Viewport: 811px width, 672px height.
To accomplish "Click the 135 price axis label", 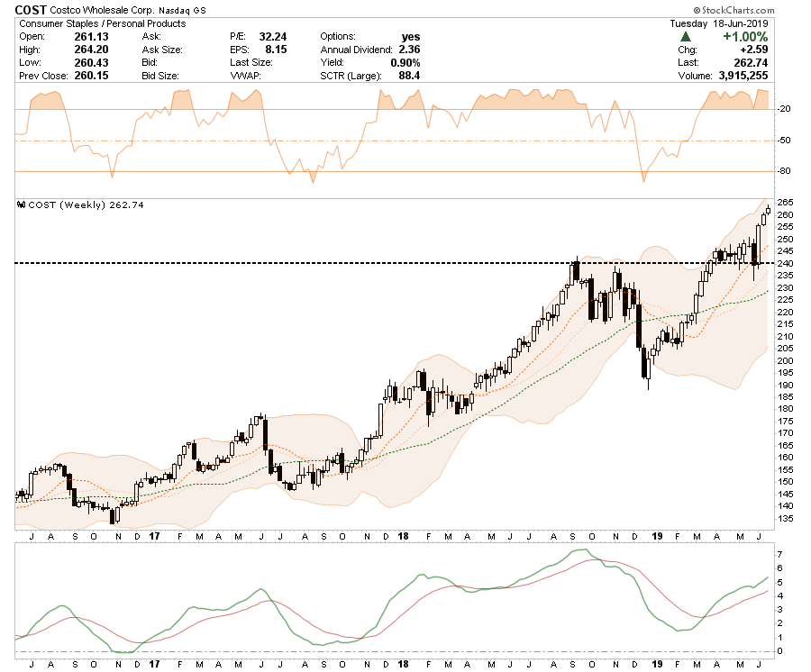I will pyautogui.click(x=785, y=519).
